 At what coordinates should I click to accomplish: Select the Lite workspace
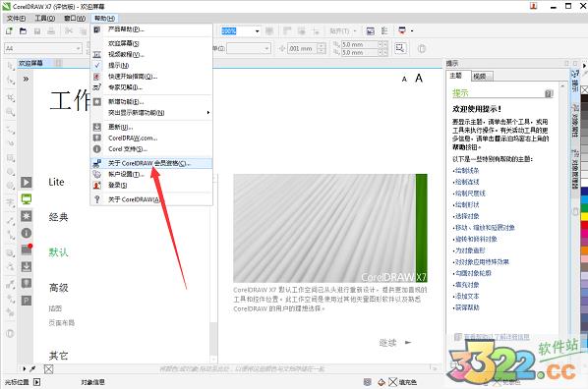[56, 182]
